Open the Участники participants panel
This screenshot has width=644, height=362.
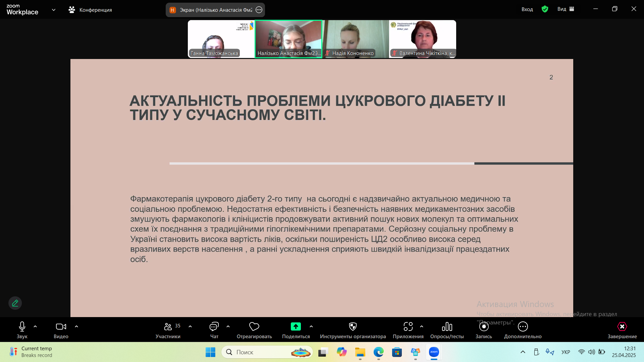pos(168,330)
